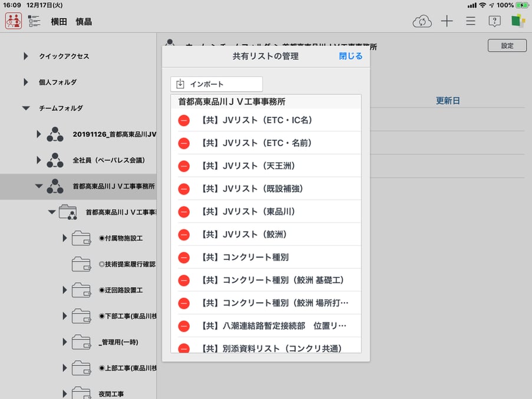This screenshot has width=532, height=399.
Task: Open the hamburger menu icon
Action: [470, 21]
